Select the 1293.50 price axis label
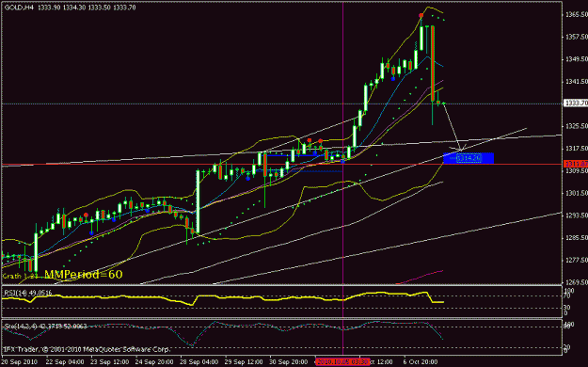588x367 pixels. click(577, 215)
